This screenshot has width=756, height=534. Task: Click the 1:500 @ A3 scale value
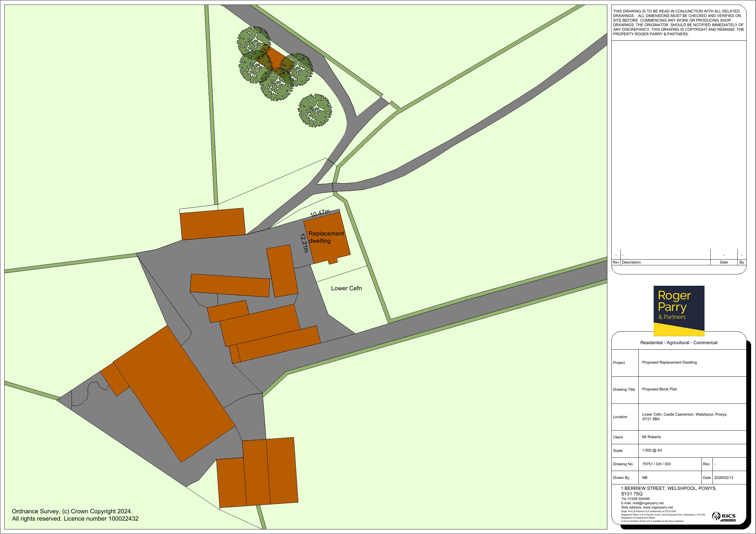652,450
